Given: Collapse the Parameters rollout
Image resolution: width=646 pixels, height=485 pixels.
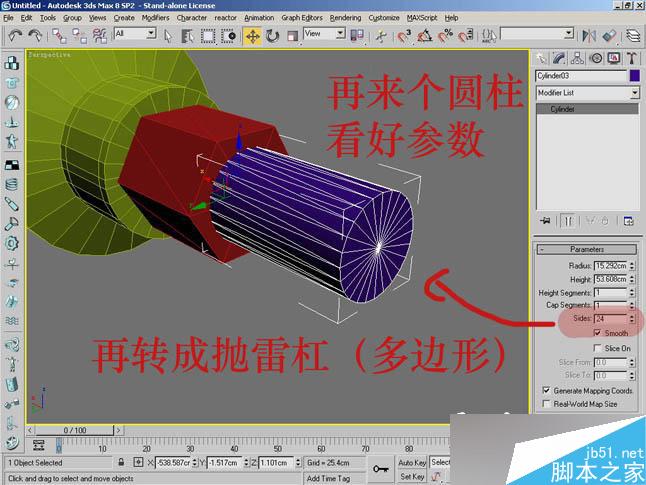Looking at the screenshot, I should coord(587,249).
